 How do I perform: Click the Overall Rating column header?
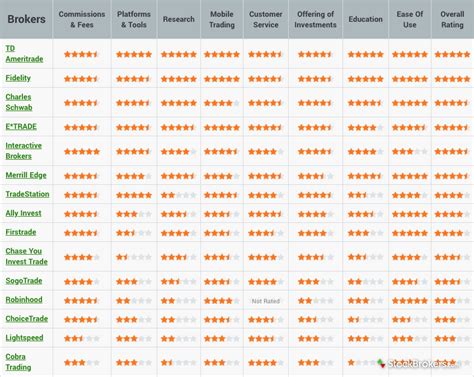point(452,19)
